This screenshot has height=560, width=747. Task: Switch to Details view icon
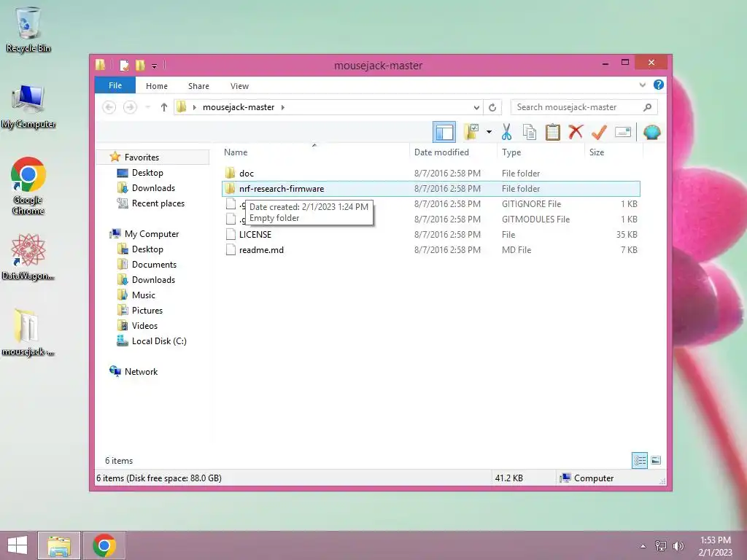[x=639, y=461]
